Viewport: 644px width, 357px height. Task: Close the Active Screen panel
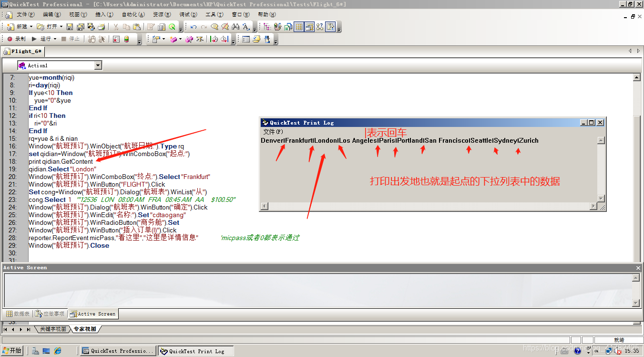coord(638,268)
